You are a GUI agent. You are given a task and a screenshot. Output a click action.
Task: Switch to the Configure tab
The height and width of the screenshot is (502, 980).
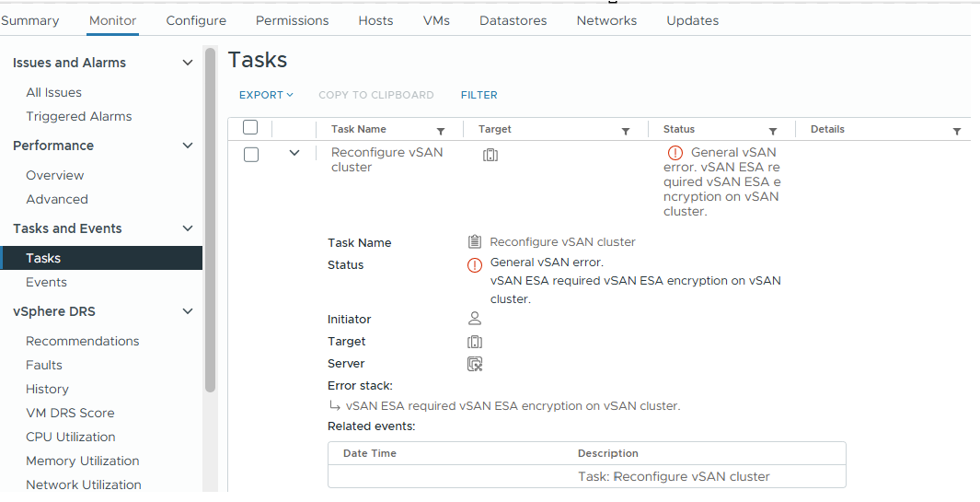(x=196, y=20)
